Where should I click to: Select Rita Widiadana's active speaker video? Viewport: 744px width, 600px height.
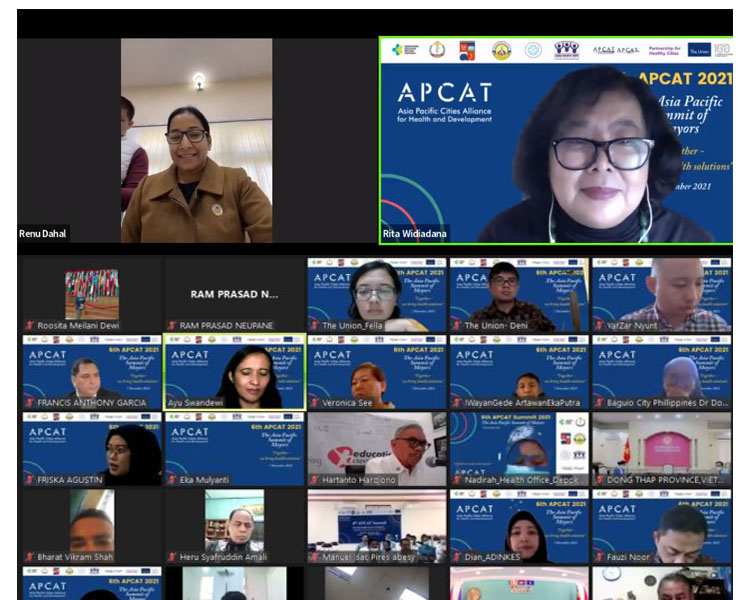(x=556, y=140)
